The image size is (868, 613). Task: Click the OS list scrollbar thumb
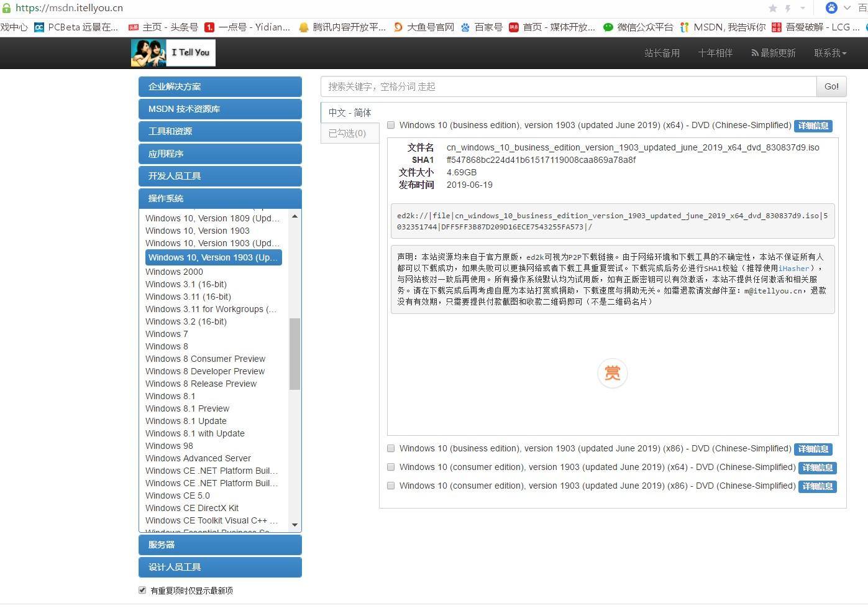(295, 354)
